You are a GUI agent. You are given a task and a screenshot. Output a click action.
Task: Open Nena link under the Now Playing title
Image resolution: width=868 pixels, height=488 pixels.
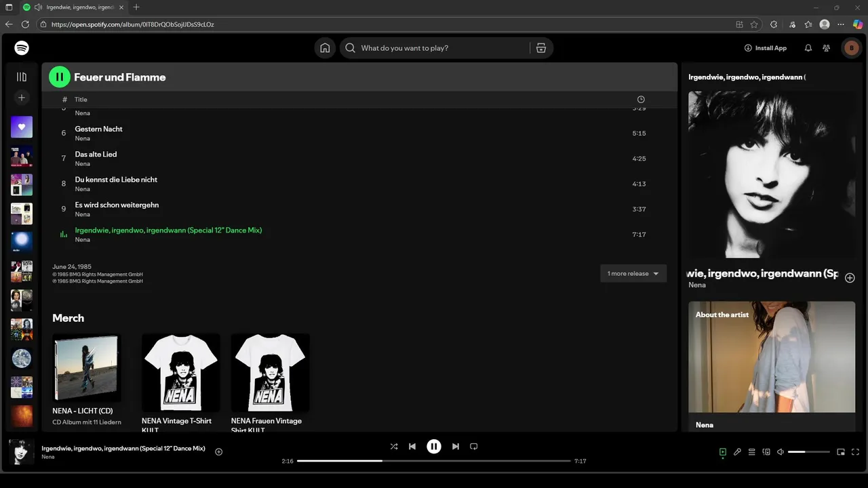[697, 285]
